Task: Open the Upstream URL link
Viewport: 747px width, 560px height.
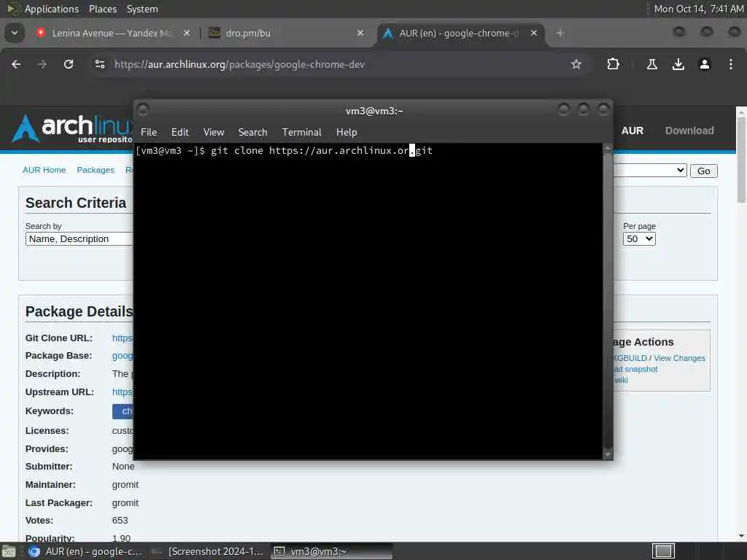Action: pos(123,392)
